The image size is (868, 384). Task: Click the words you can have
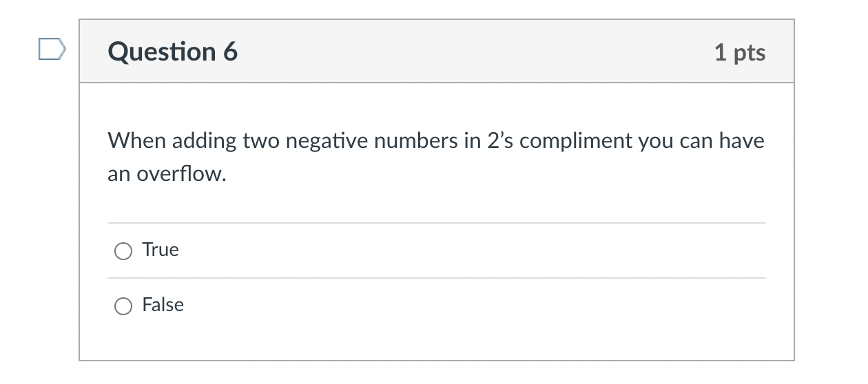[x=701, y=142]
